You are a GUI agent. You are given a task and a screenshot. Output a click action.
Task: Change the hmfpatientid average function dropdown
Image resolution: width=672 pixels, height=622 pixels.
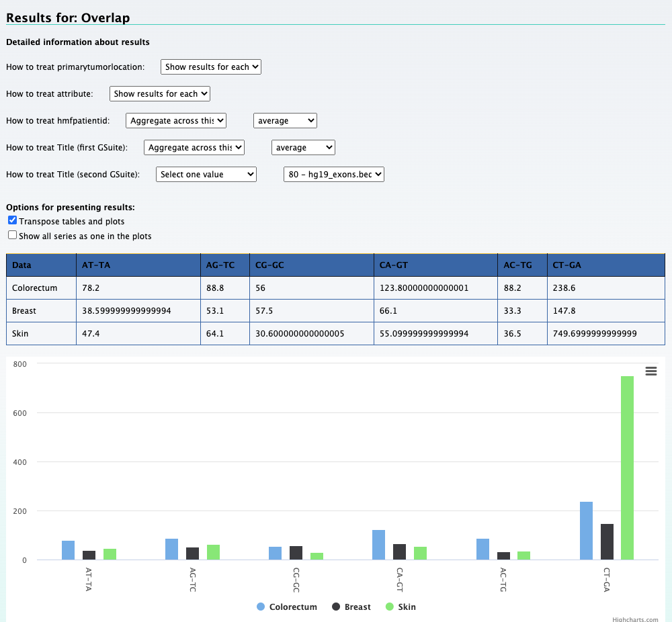click(285, 121)
